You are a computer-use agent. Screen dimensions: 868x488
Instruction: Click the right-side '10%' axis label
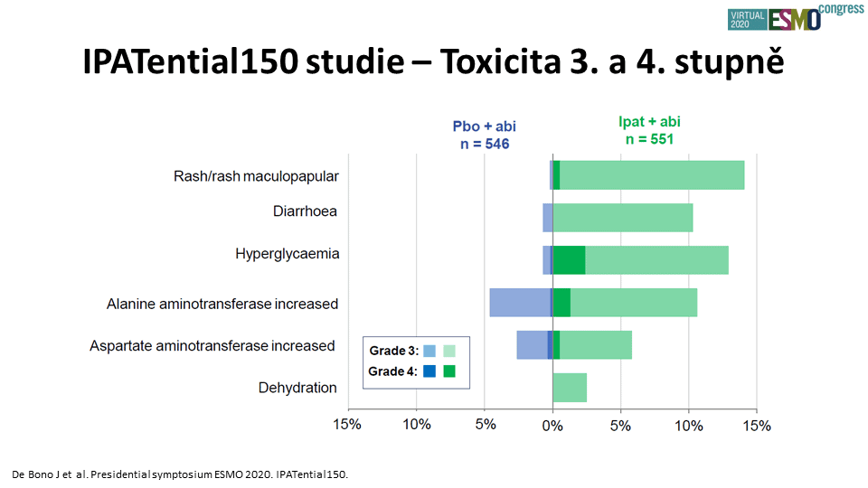pos(689,426)
